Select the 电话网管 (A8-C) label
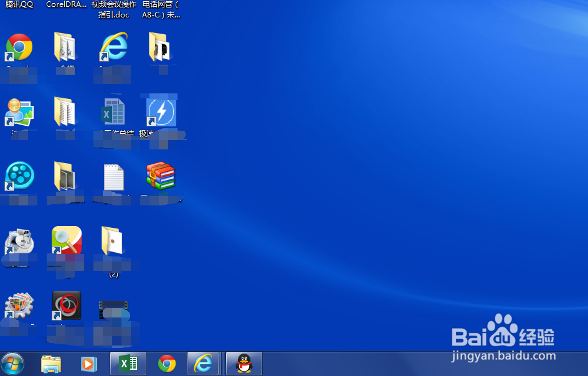Screen dimensions: 588x376 point(161,9)
